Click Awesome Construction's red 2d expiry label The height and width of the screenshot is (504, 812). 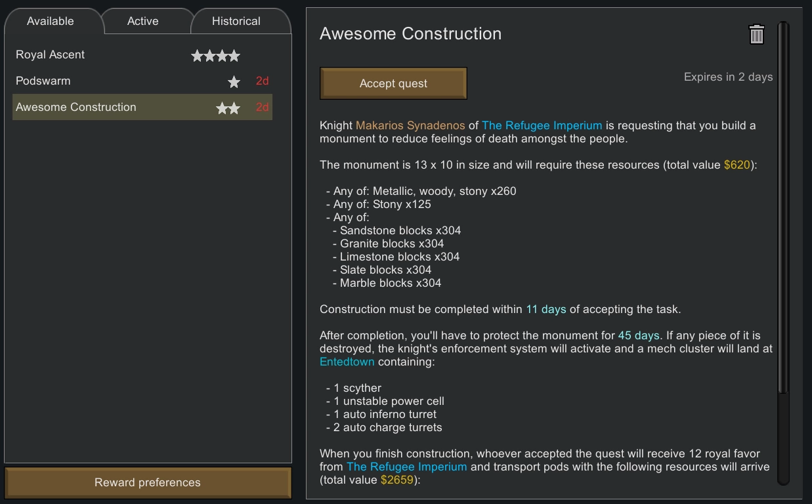(x=263, y=108)
